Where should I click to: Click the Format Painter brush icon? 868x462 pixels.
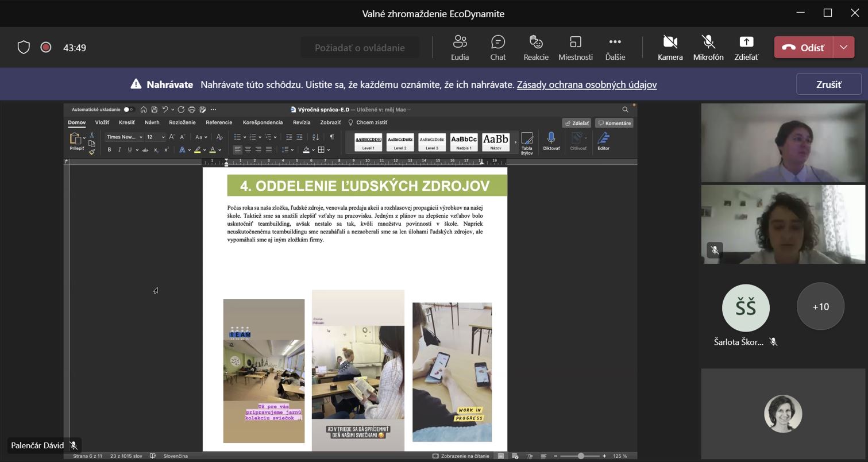coord(91,151)
